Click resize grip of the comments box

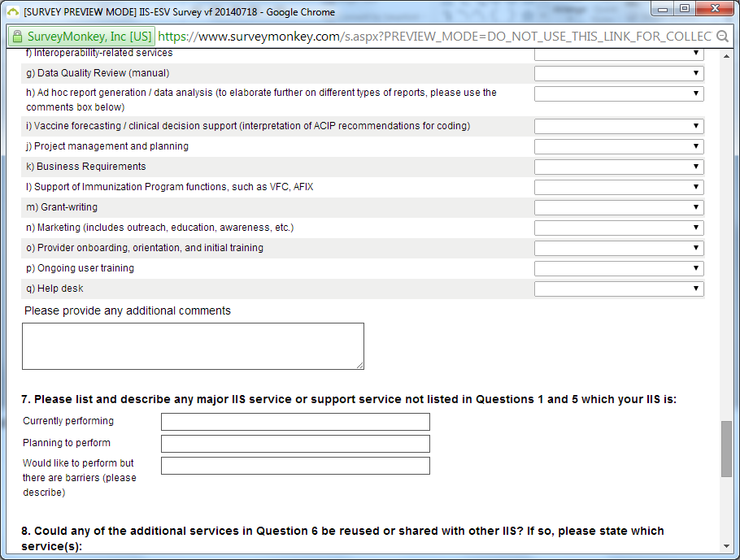(x=360, y=366)
